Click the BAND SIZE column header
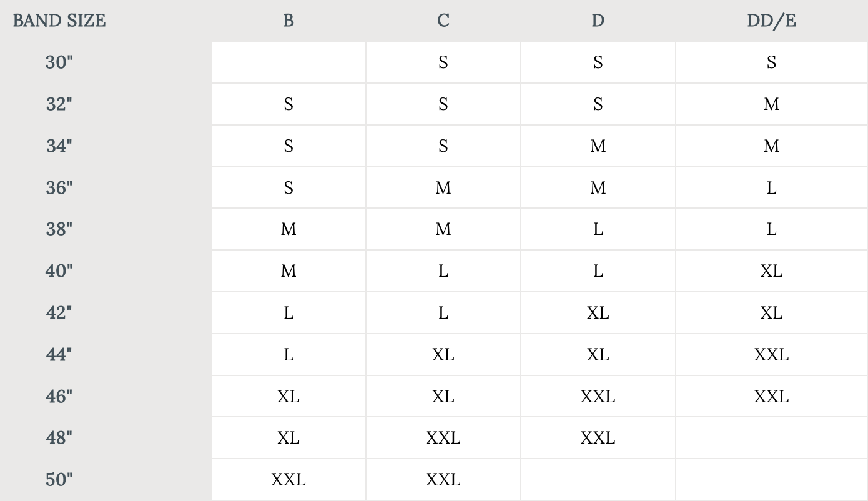Image resolution: width=868 pixels, height=501 pixels. click(59, 21)
